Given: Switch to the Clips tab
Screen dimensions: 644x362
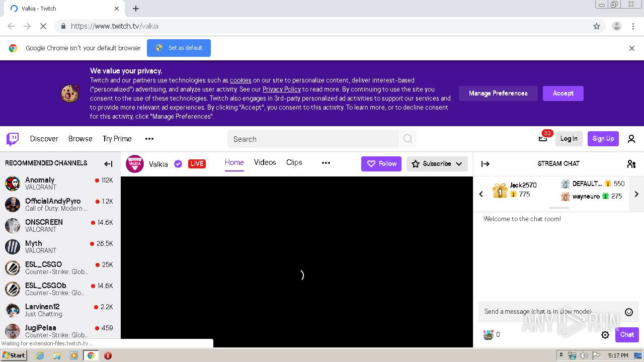Looking at the screenshot, I should point(294,162).
